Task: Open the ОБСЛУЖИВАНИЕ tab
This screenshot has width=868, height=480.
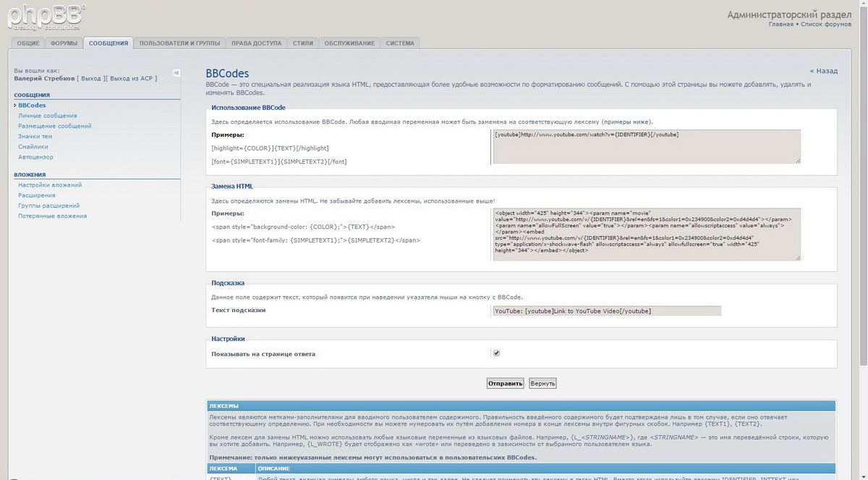Action: pyautogui.click(x=349, y=43)
